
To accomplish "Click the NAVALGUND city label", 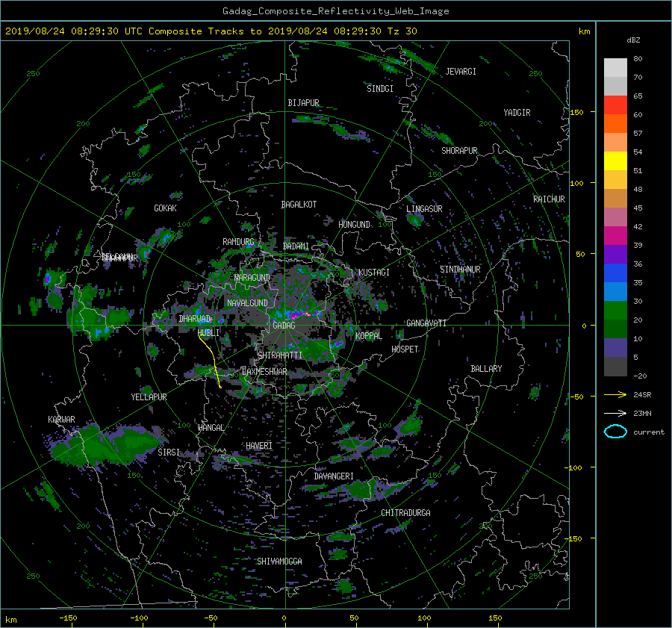I will pyautogui.click(x=247, y=303).
